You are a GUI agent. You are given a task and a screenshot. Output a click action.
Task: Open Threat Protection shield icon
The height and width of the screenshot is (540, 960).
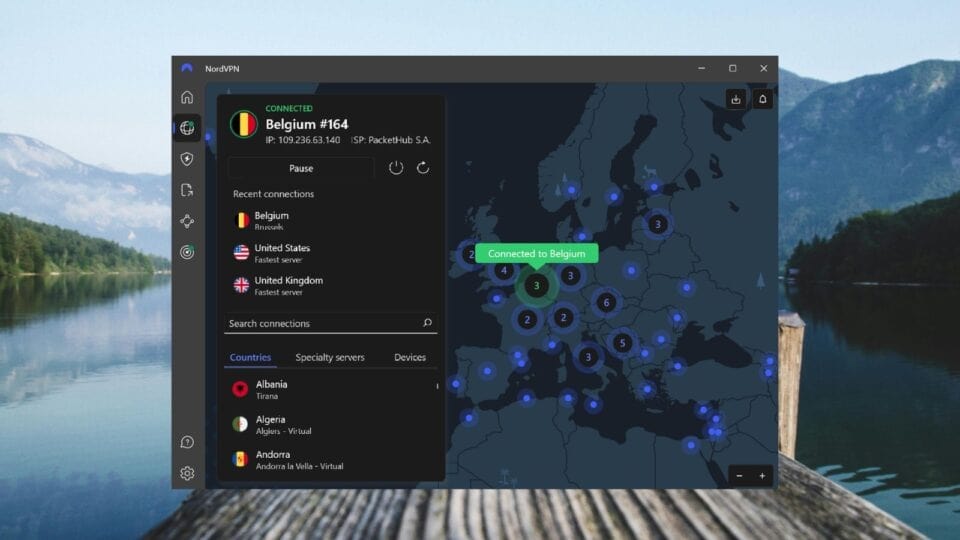coord(187,159)
